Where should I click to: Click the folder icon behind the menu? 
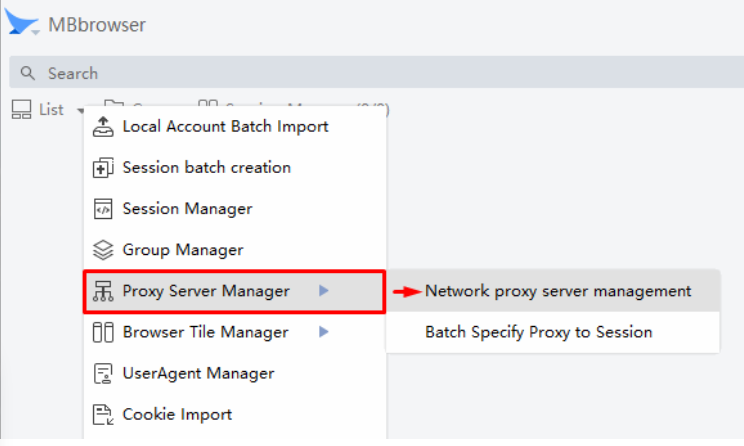113,104
